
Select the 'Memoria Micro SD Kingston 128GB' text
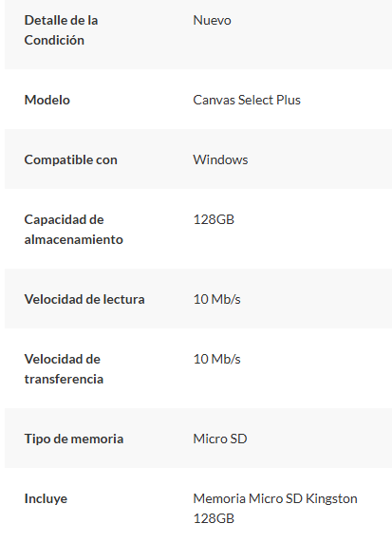coord(275,509)
